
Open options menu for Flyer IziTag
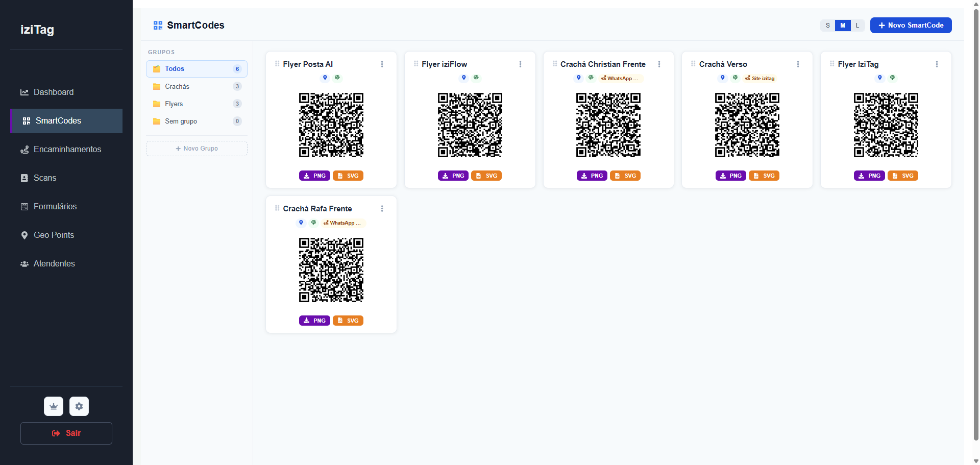pyautogui.click(x=937, y=64)
